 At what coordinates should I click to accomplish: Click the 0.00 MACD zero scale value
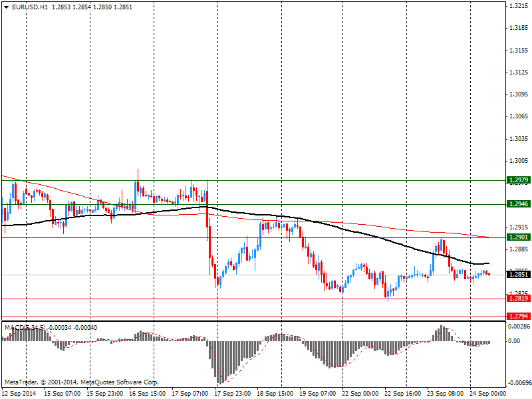[x=514, y=341]
